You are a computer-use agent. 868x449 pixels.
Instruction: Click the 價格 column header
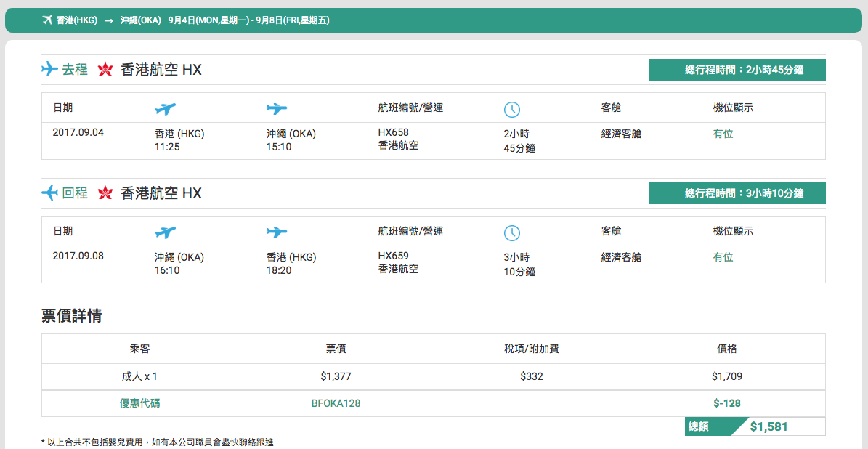tap(727, 349)
